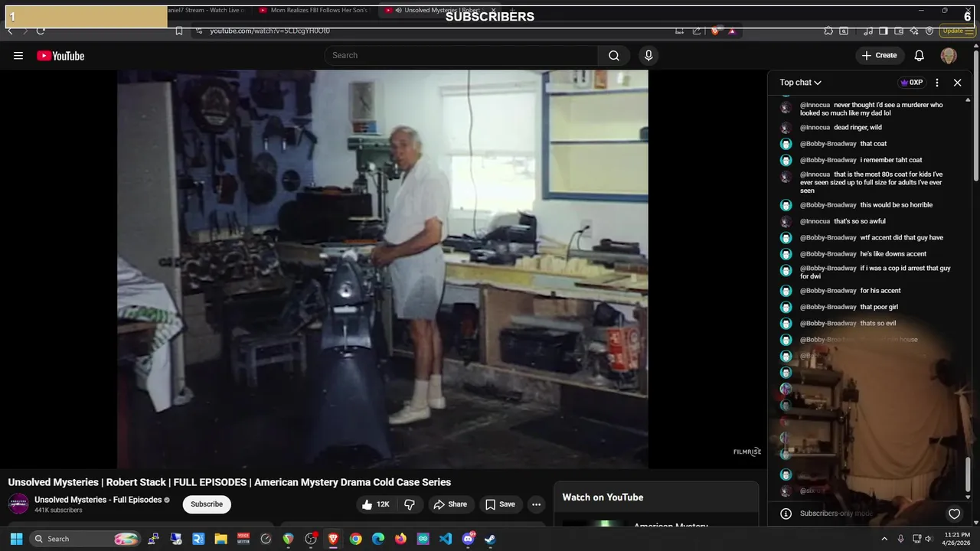
Task: Open Unsolved Mysteries - Full Episodes channel link
Action: [98, 500]
